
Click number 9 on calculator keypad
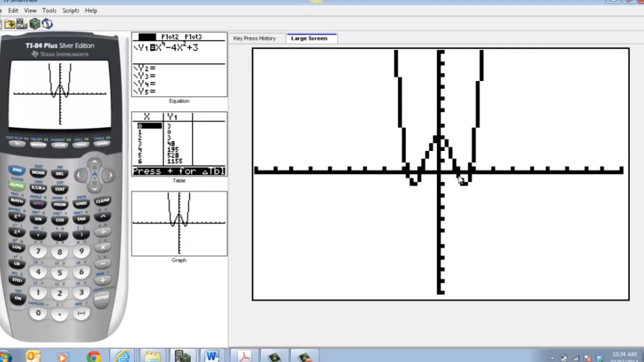coord(81,251)
